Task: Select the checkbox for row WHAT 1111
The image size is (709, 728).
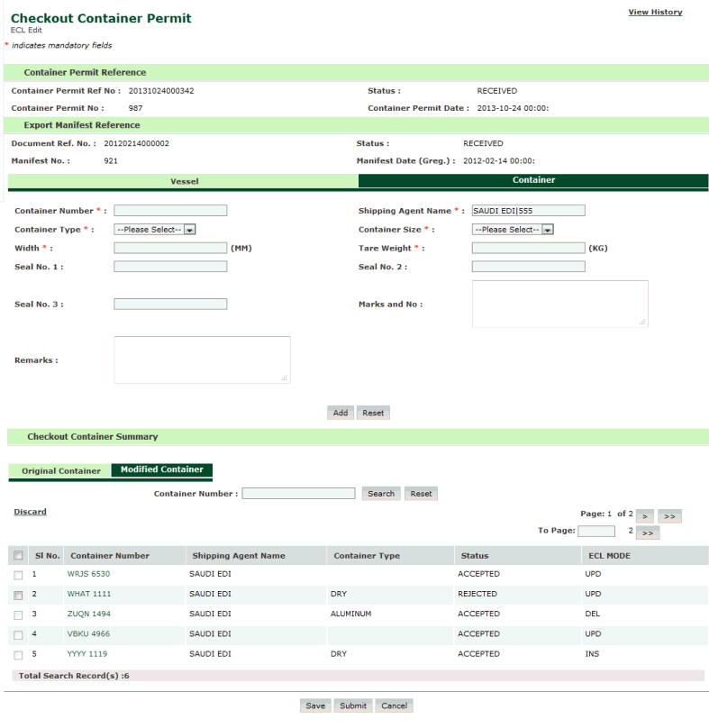Action: click(18, 595)
